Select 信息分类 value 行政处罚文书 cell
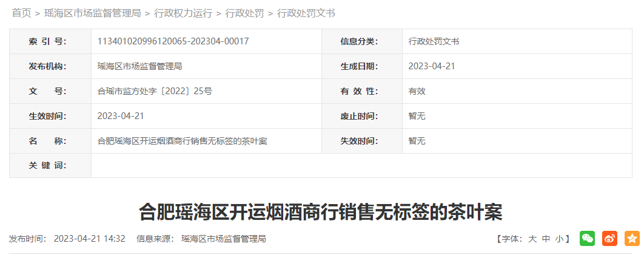This screenshot has width=644, height=263. (517, 41)
